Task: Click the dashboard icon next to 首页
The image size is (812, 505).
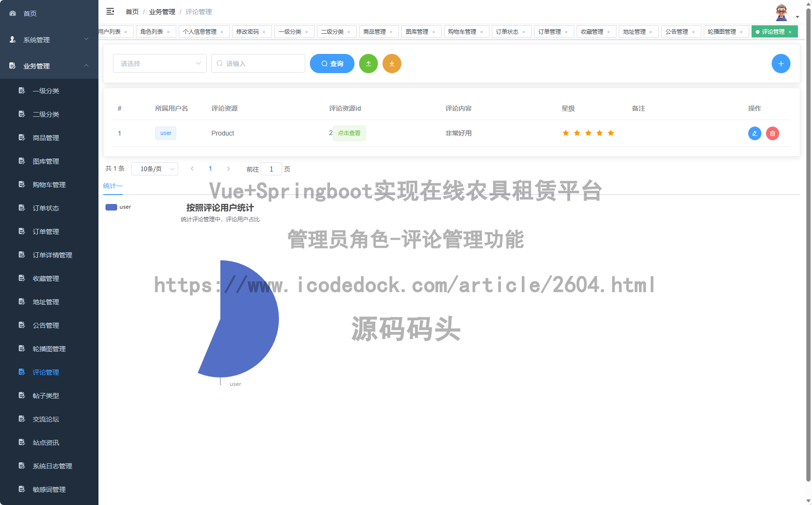Action: pos(12,13)
